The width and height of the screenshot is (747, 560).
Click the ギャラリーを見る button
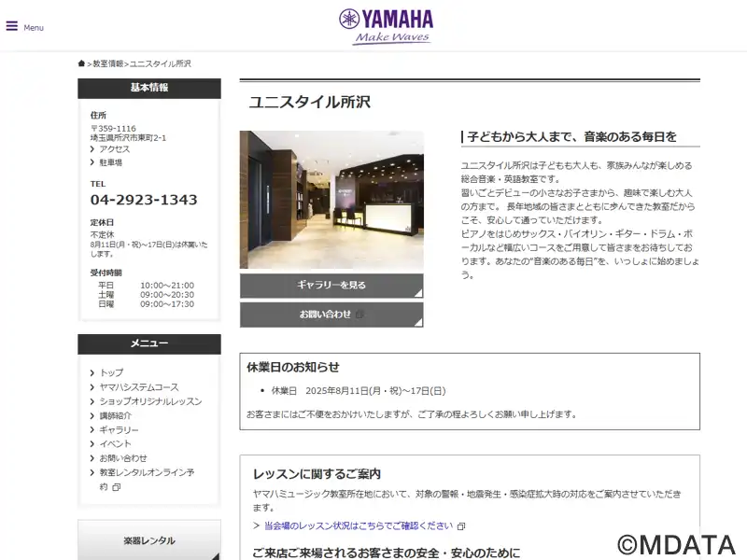click(x=331, y=286)
